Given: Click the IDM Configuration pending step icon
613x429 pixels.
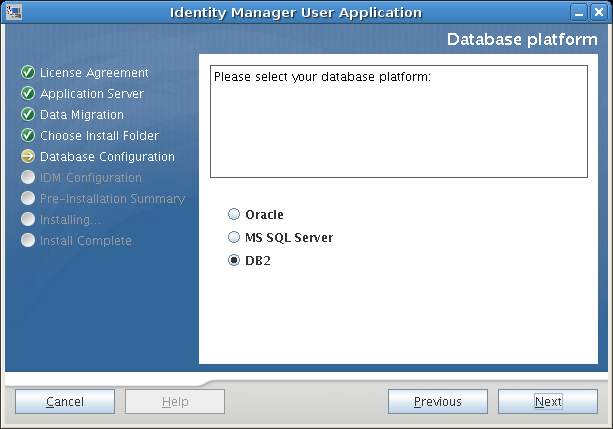Looking at the screenshot, I should pyautogui.click(x=28, y=178).
